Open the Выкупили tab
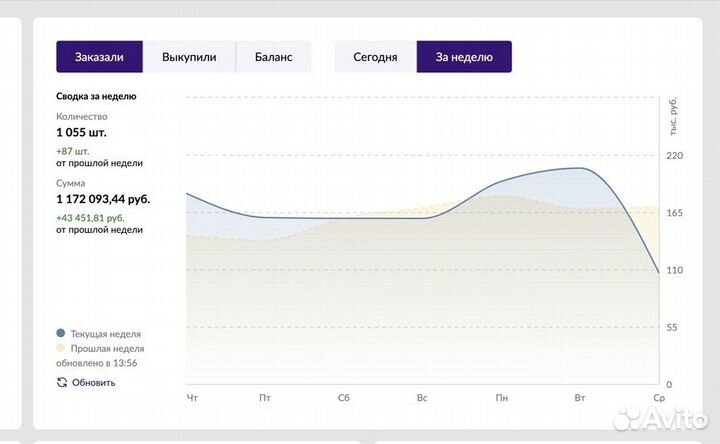720x444 pixels. 189,57
